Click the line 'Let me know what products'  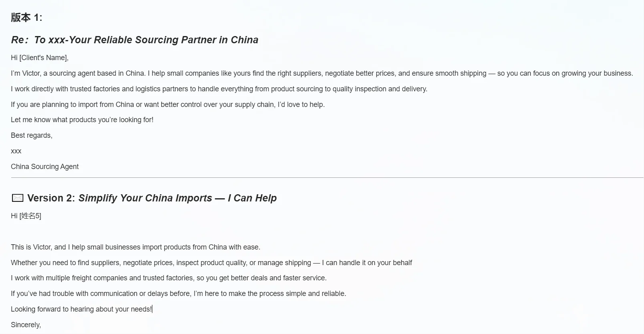tap(82, 120)
